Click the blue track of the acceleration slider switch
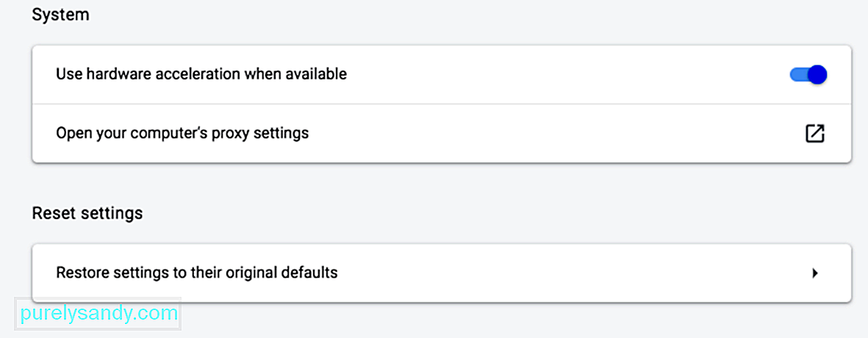868x338 pixels. click(799, 74)
